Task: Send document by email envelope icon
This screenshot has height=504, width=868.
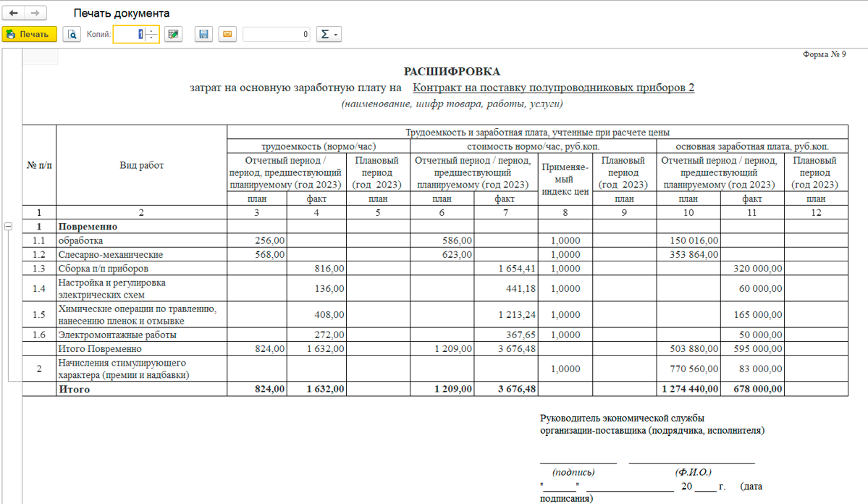Action: click(x=227, y=34)
